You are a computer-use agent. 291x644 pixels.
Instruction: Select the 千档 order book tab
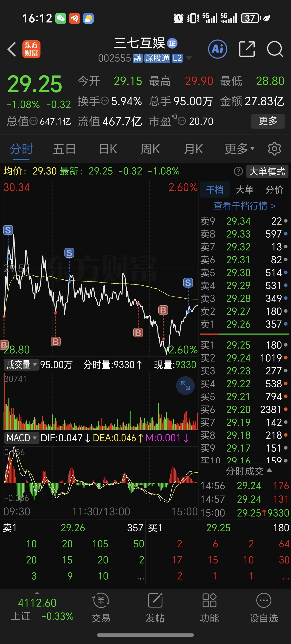215,190
